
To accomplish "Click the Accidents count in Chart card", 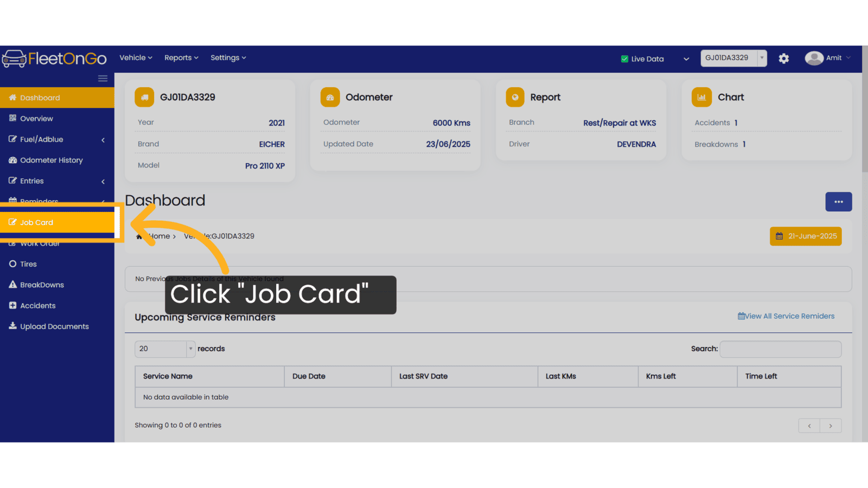I will [x=736, y=123].
